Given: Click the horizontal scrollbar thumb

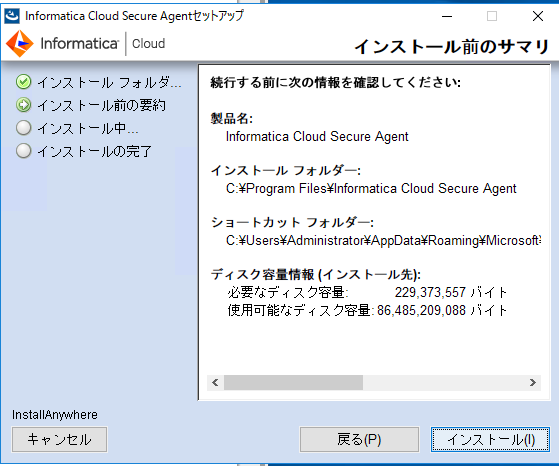Looking at the screenshot, I should click(x=293, y=383).
